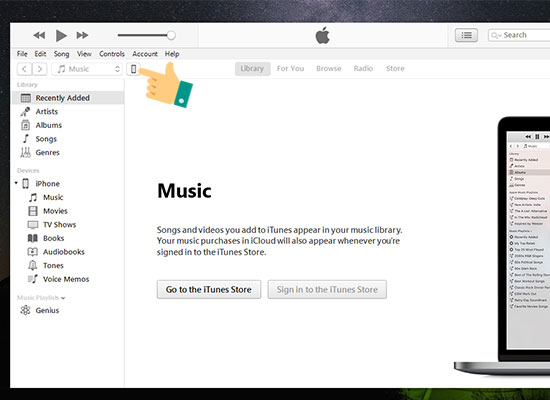Viewport: 550px width, 400px height.
Task: Select Genres guitars icon in sidebar
Action: pos(25,152)
